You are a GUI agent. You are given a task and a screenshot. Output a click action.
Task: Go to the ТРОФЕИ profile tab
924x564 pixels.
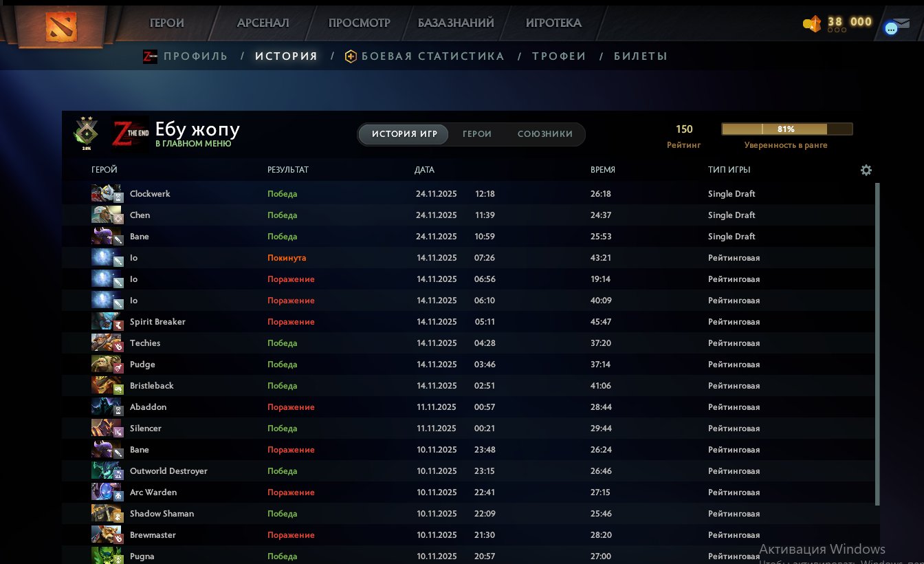[559, 56]
